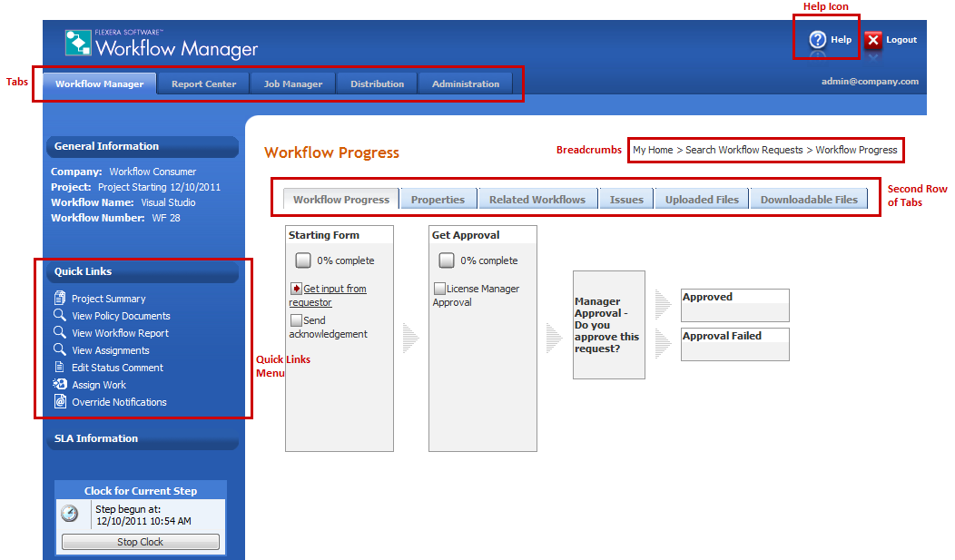The width and height of the screenshot is (955, 560).
Task: Click the View Assignments magnifier icon
Action: click(x=60, y=349)
